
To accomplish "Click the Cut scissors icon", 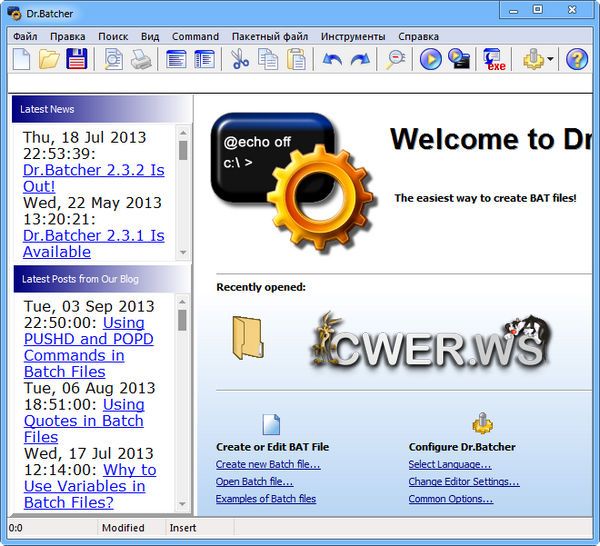I will click(240, 60).
